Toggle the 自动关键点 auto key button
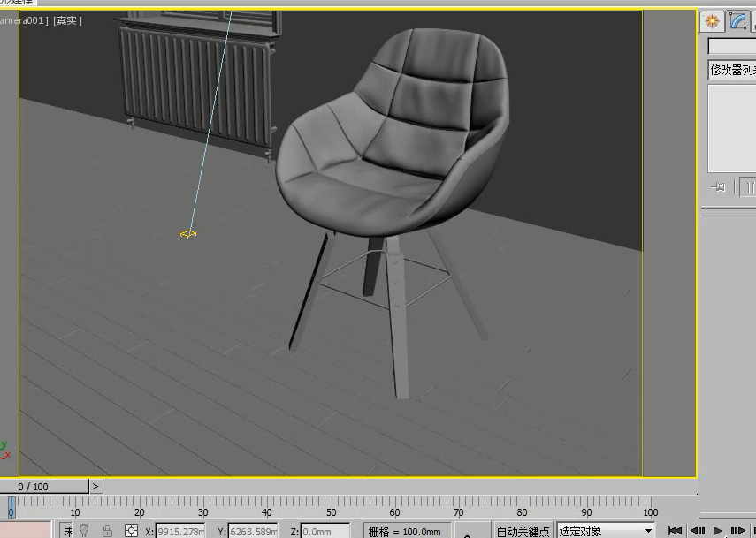 point(523,531)
